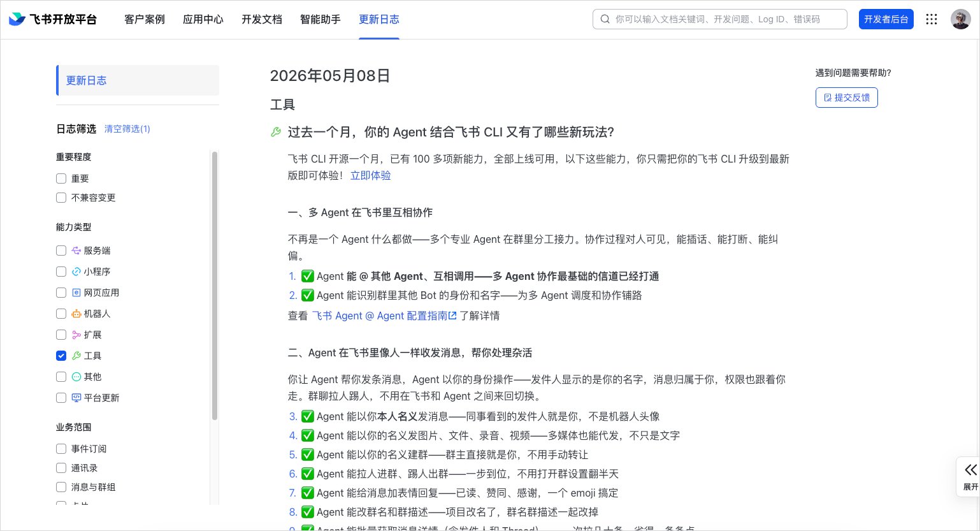Viewport: 980px width, 531px height.
Task: Click the 网页应用 category icon
Action: [76, 293]
